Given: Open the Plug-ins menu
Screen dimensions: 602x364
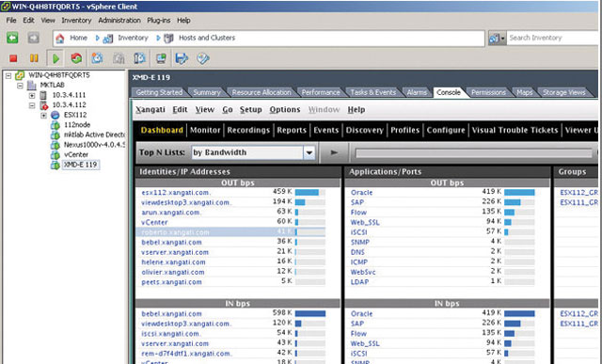Looking at the screenshot, I should coord(159,21).
